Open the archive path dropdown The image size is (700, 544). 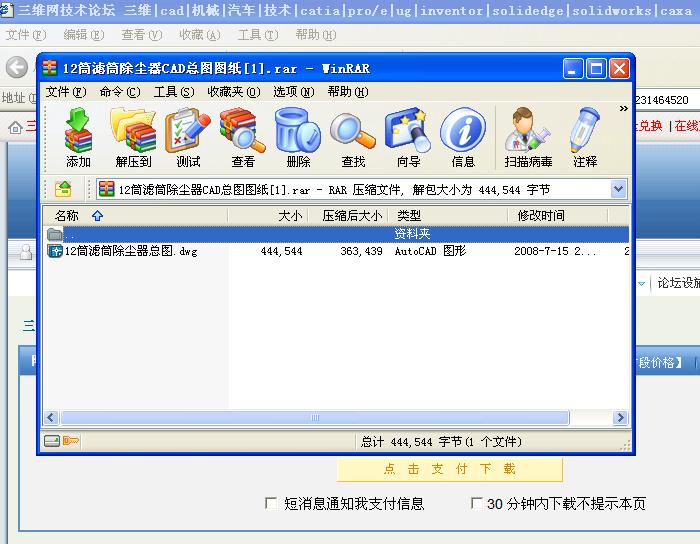(618, 189)
